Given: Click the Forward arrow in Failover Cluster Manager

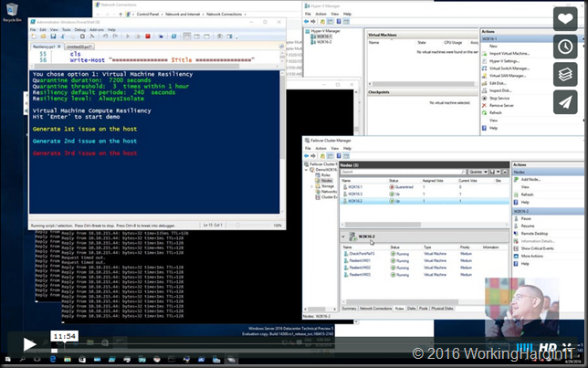Looking at the screenshot, I should tap(313, 155).
